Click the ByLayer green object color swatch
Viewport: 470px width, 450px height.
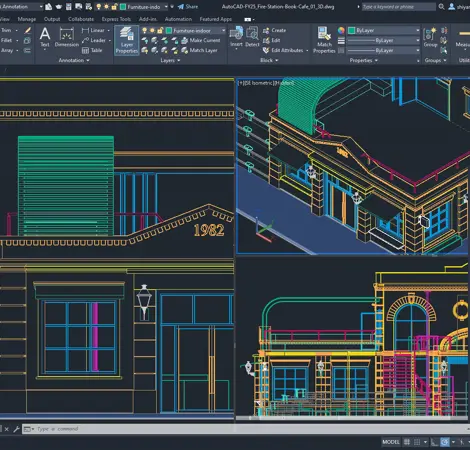click(x=352, y=30)
